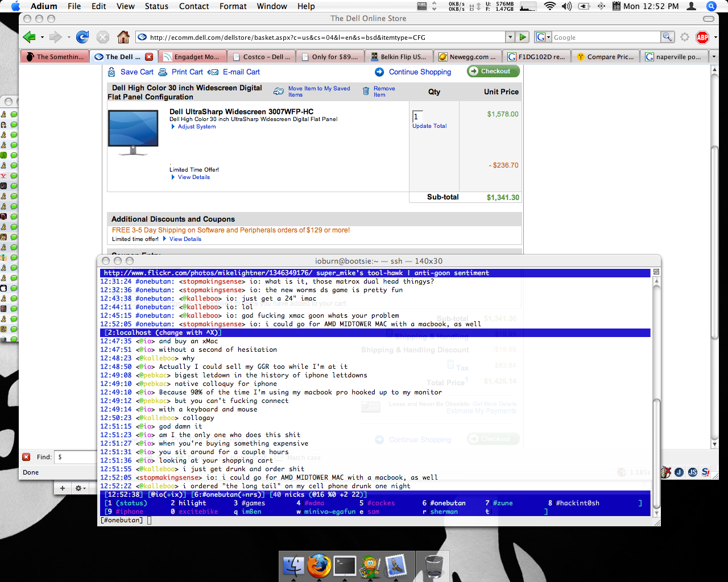The height and width of the screenshot is (582, 728).
Task: Click the Save Cart icon on Dell page
Action: pos(111,72)
